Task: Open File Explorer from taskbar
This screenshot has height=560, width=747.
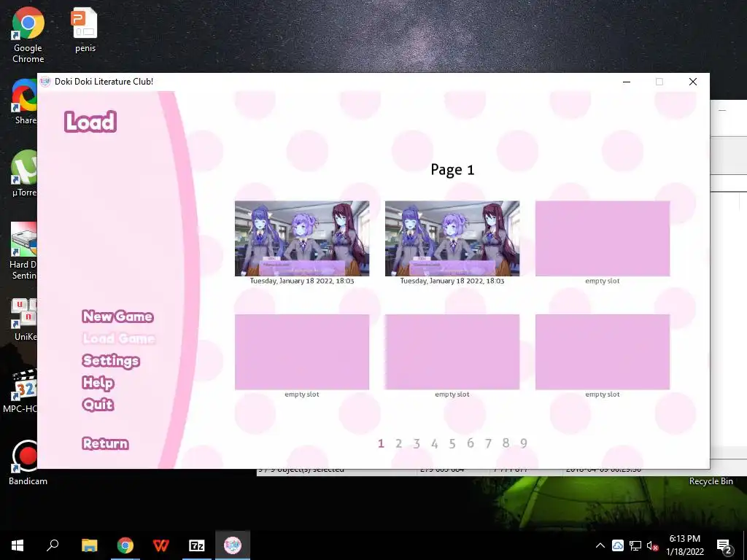Action: (x=89, y=545)
